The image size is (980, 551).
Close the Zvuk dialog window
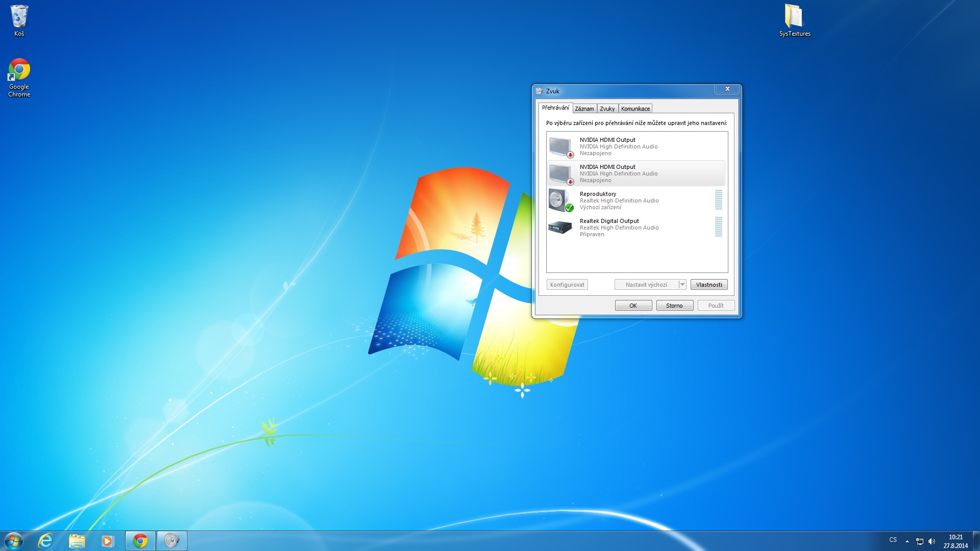727,89
